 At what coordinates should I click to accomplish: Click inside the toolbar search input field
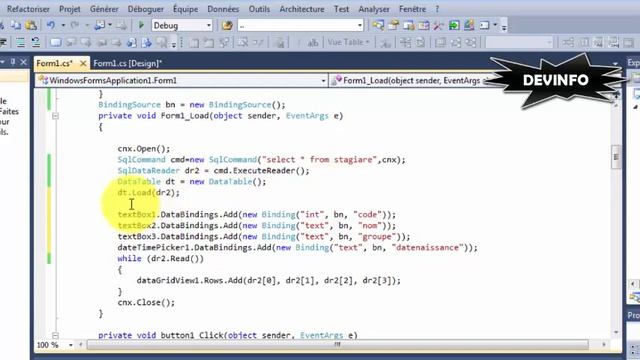pos(297,25)
